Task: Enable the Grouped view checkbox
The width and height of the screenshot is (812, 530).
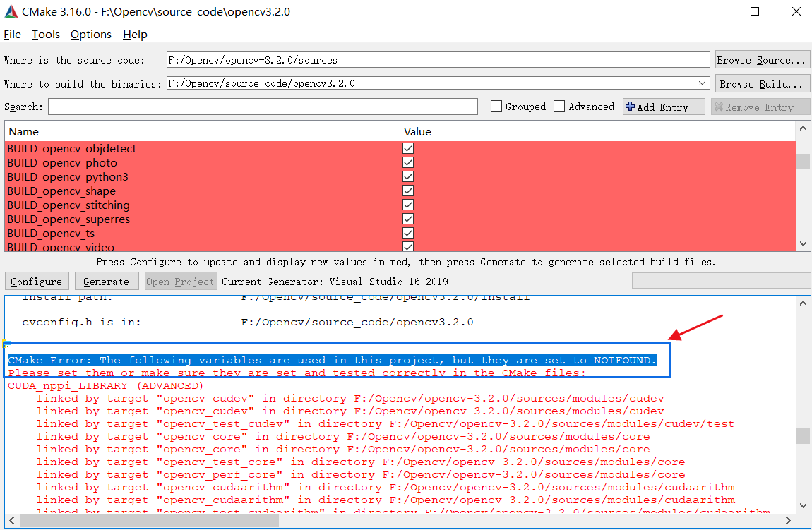Action: 496,106
